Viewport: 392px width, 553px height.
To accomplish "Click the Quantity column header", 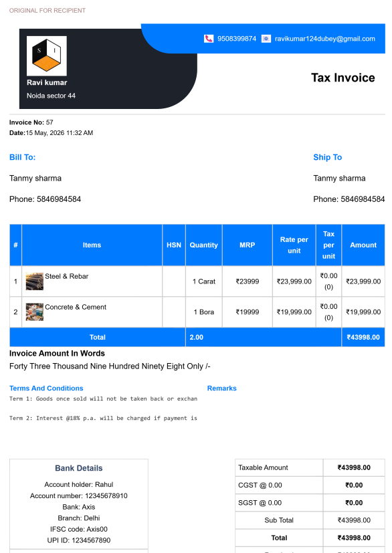I will pyautogui.click(x=203, y=245).
